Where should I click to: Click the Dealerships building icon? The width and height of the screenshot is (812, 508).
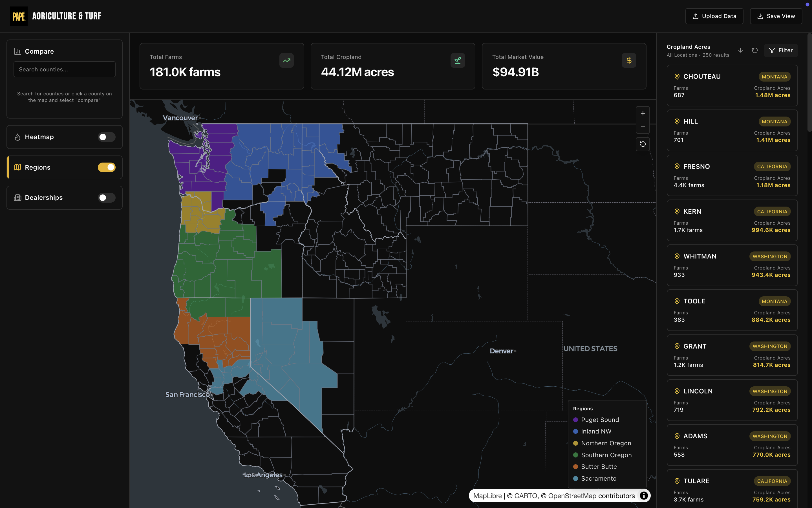(17, 198)
